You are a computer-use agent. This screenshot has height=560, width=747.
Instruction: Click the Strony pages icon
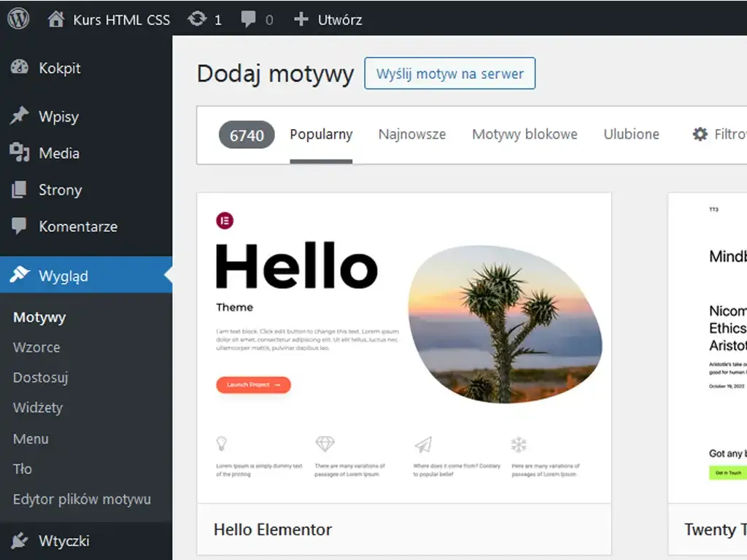coord(18,190)
